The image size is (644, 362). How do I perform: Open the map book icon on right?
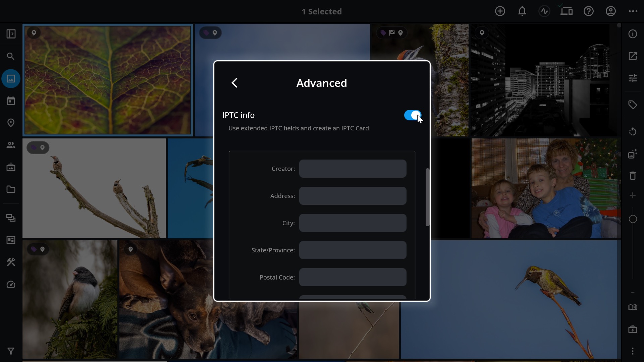(633, 307)
